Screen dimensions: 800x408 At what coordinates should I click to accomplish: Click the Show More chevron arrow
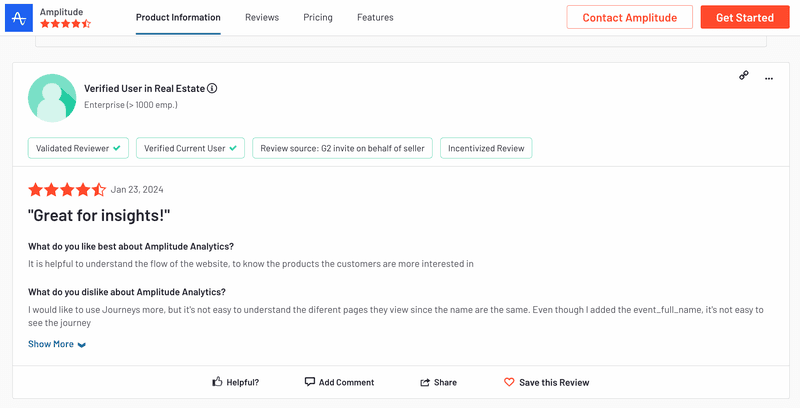pyautogui.click(x=82, y=345)
